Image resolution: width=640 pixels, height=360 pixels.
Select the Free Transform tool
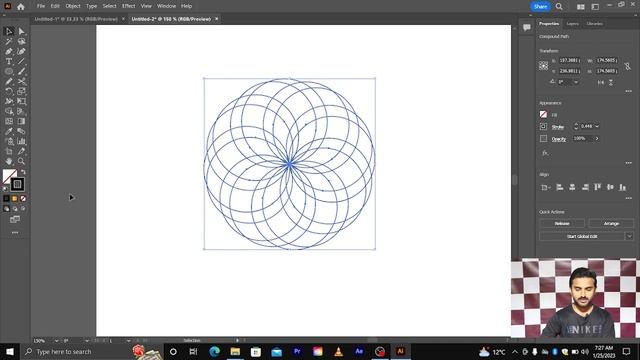tap(22, 101)
